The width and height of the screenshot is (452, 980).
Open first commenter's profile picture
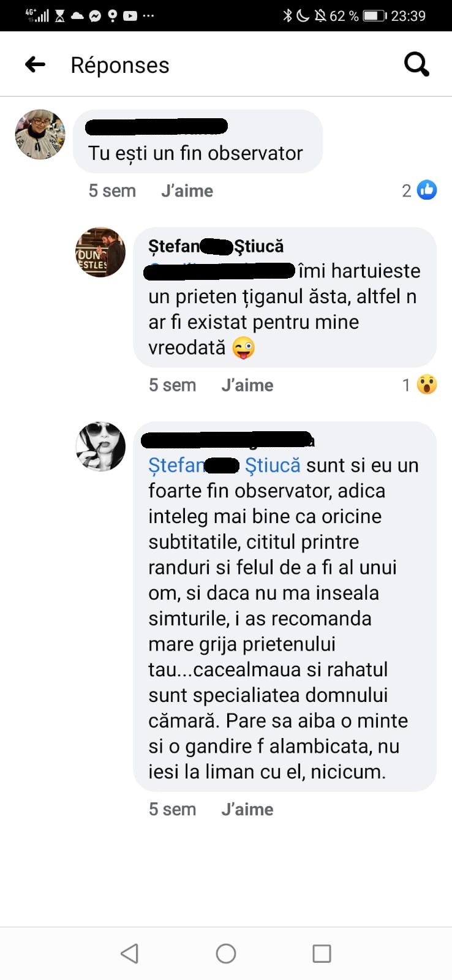(x=40, y=135)
